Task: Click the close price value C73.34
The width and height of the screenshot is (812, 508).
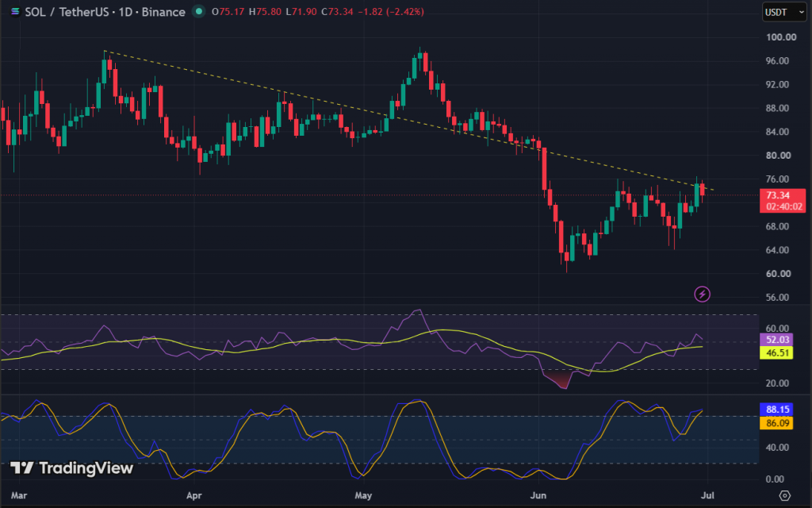Action: tap(337, 12)
